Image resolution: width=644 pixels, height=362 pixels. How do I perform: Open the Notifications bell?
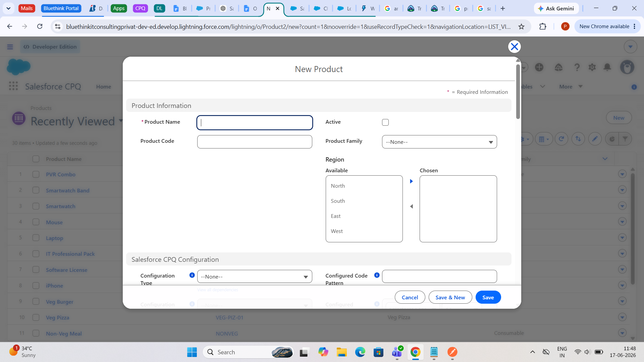pyautogui.click(x=607, y=67)
